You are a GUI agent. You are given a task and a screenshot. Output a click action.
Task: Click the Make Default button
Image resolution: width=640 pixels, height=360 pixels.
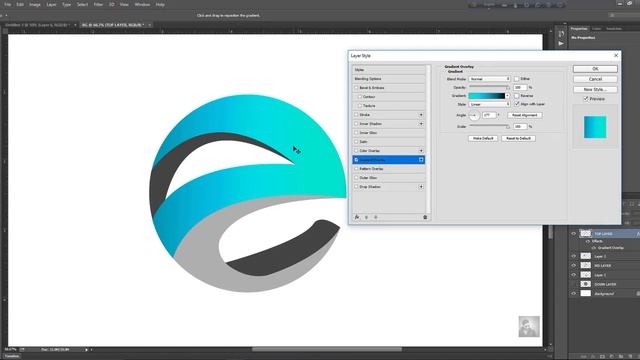[x=483, y=138]
